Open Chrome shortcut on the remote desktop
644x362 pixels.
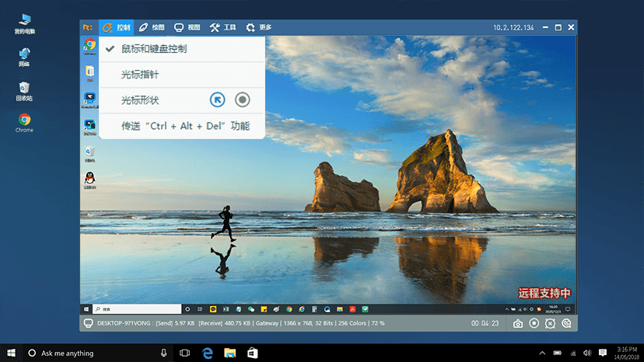click(90, 46)
